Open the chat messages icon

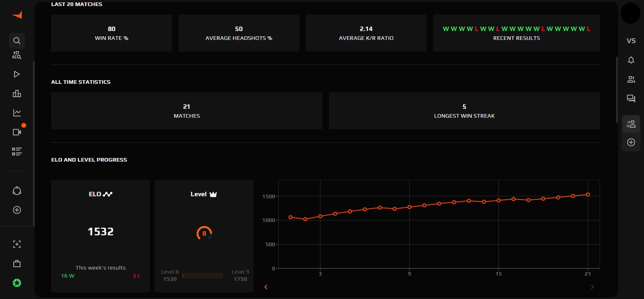coord(631,98)
